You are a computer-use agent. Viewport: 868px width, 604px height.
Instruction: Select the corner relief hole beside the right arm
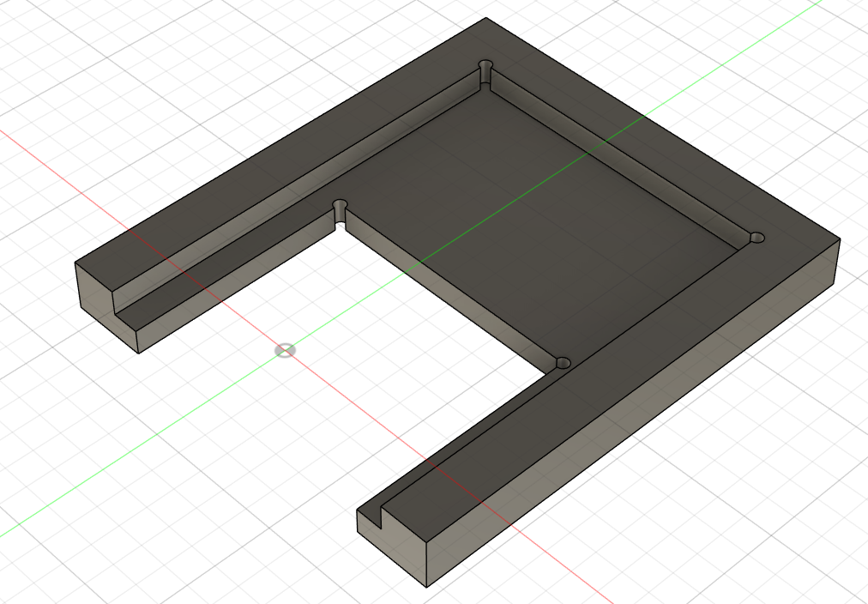pos(563,363)
